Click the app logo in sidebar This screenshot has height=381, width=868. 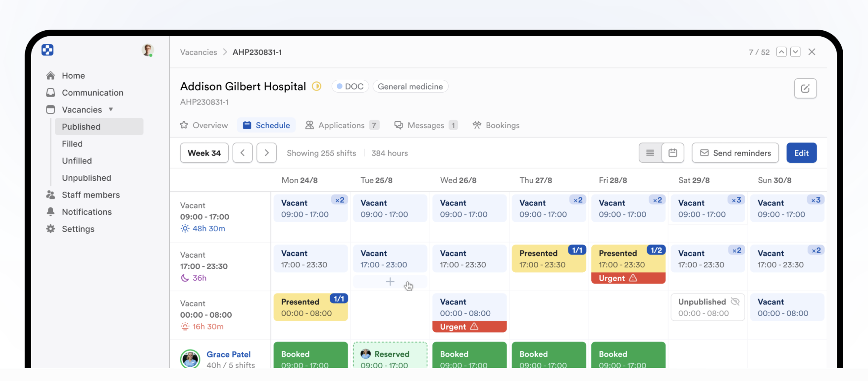point(47,50)
